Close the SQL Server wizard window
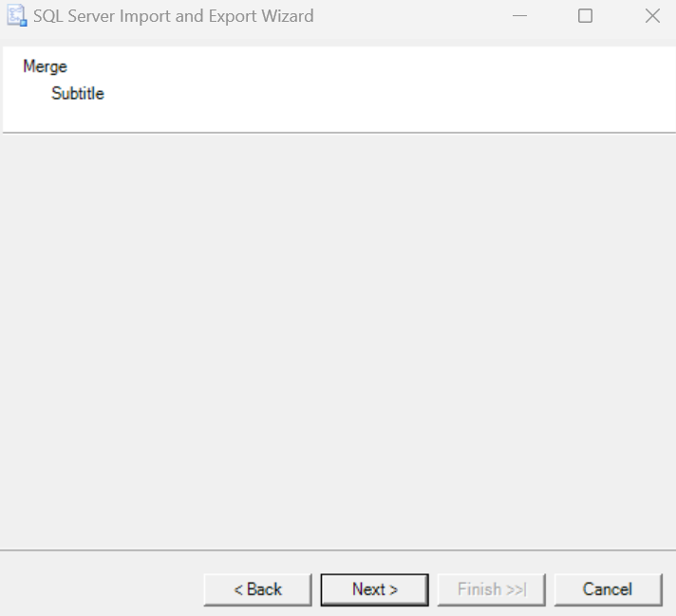 click(652, 16)
